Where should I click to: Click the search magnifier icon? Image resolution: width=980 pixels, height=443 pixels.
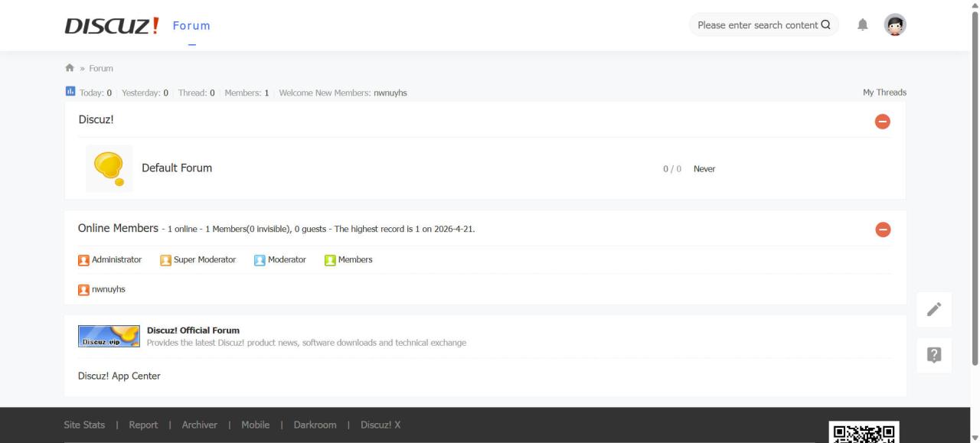(x=825, y=25)
